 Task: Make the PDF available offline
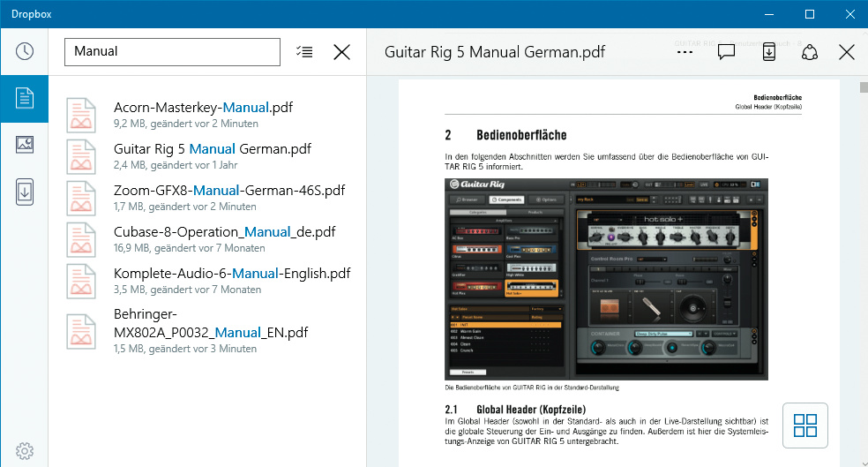[x=768, y=52]
